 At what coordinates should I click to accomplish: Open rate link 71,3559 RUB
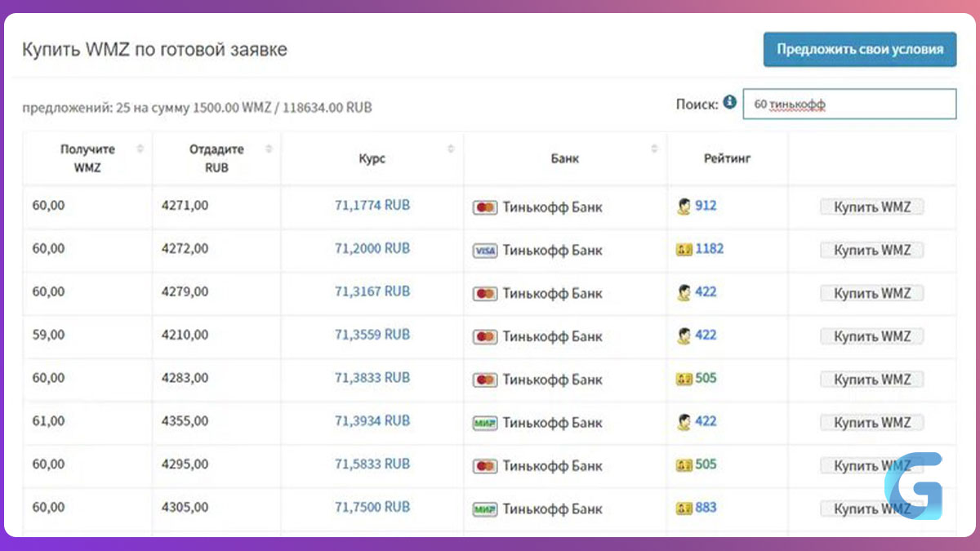[x=372, y=335]
